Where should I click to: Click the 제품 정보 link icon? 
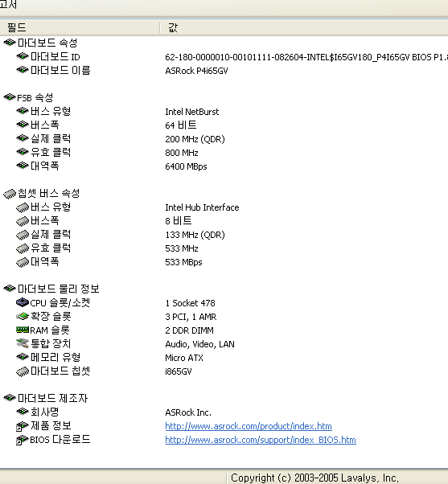pos(23,426)
